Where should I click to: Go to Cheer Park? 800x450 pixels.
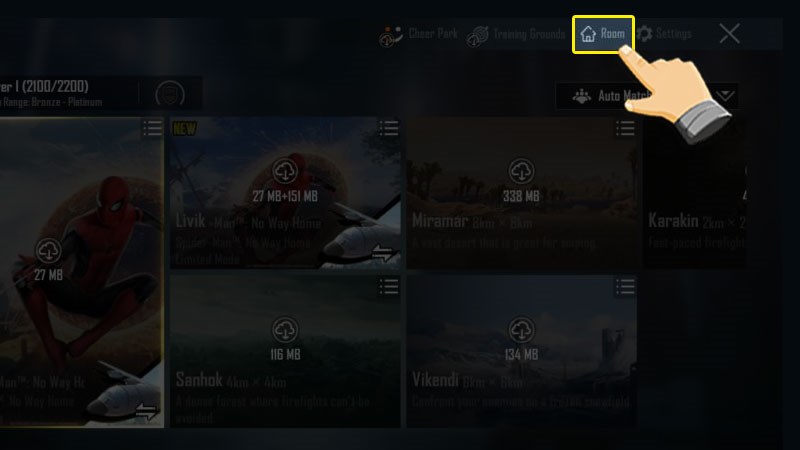(x=418, y=35)
